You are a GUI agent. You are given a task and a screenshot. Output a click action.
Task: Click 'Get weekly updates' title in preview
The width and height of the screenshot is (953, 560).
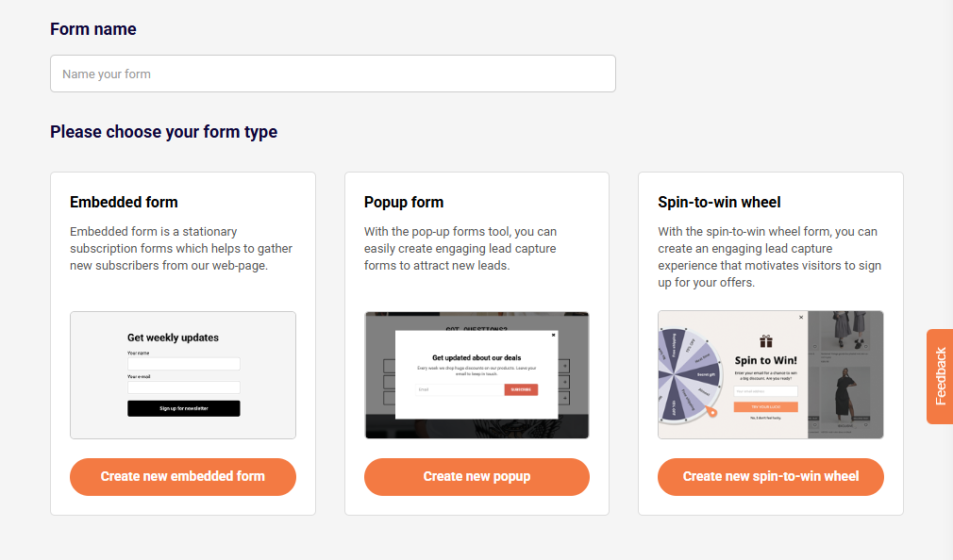pyautogui.click(x=173, y=338)
